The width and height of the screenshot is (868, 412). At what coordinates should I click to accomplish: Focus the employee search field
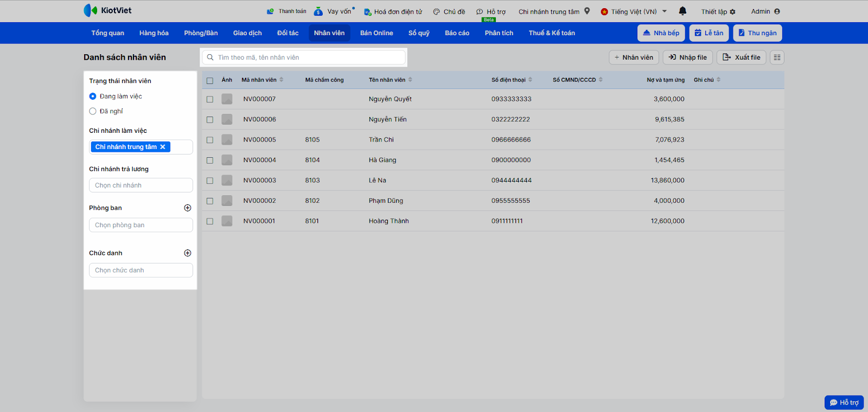[304, 57]
